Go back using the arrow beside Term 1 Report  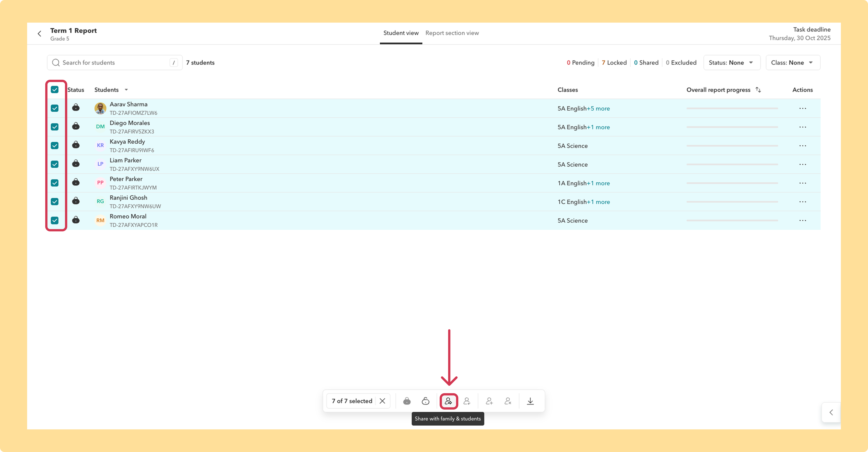click(x=39, y=34)
